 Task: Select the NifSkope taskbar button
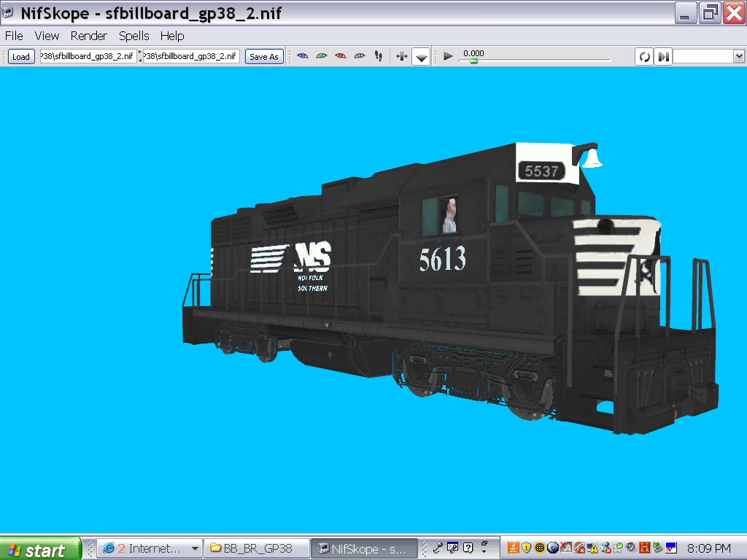pyautogui.click(x=365, y=548)
